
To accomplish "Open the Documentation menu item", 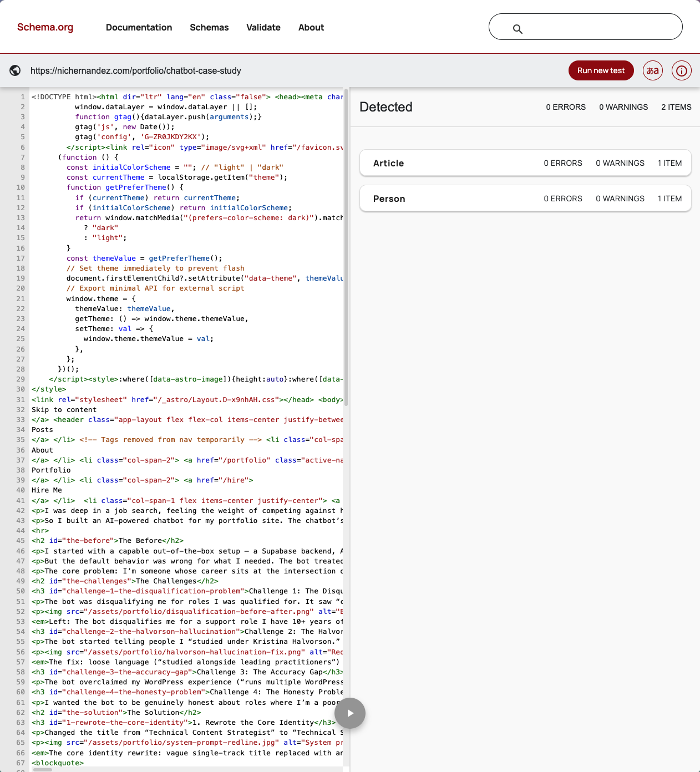I will pos(139,27).
